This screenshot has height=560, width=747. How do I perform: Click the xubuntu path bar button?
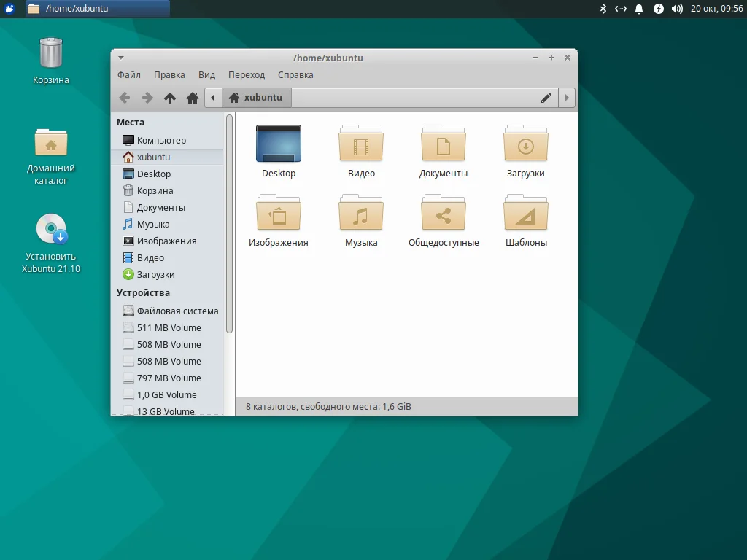pyautogui.click(x=256, y=98)
